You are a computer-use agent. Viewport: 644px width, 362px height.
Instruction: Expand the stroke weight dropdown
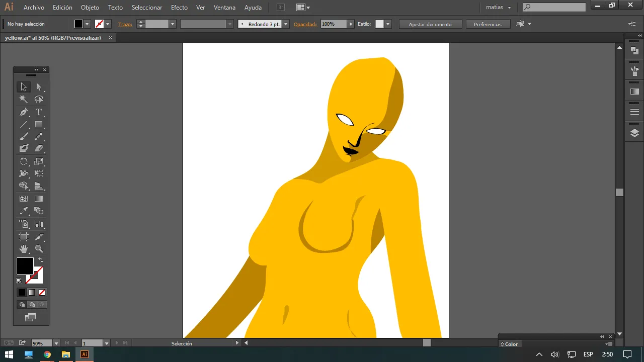173,24
